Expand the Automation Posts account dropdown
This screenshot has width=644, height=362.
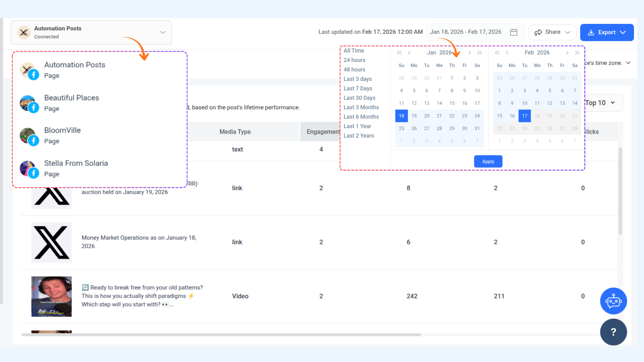163,33
